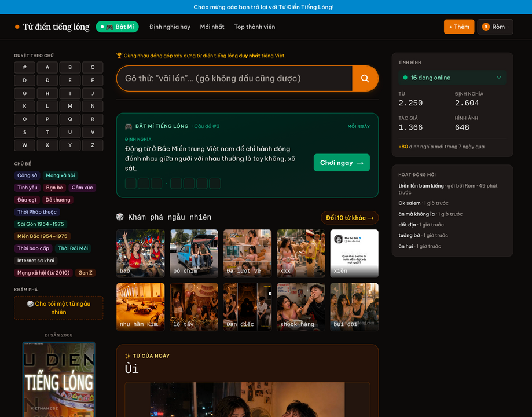
Task: Select the Dễ thương topic tag
Action: (58, 200)
